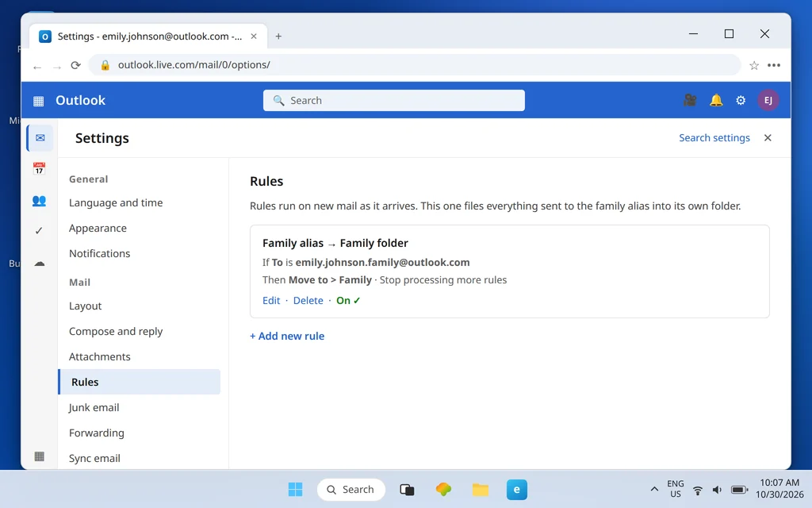812x508 pixels.
Task: Expand the system tray hidden icons chevron
Action: tap(654, 489)
